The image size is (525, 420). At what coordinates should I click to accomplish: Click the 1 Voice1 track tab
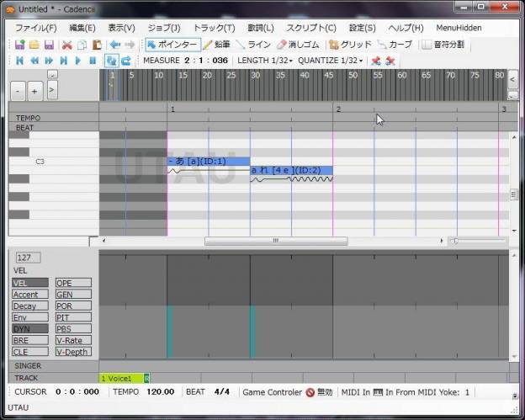(x=125, y=379)
